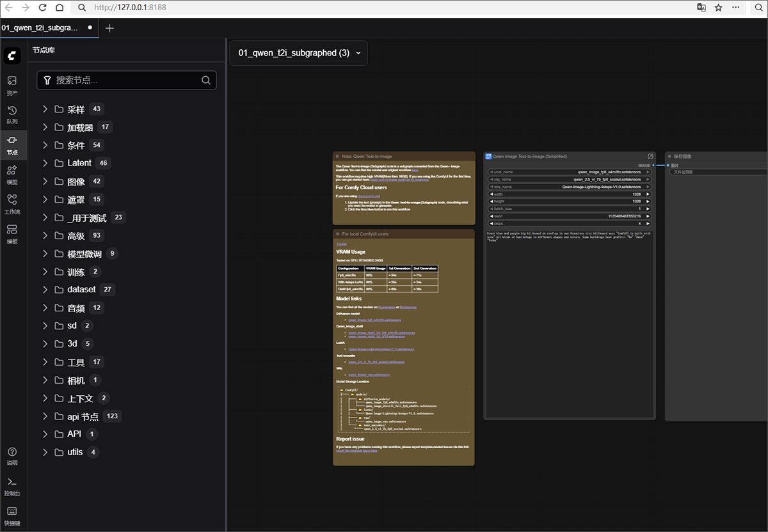Image resolution: width=768 pixels, height=532 pixels.
Task: Click the subgraph enter icon on Qwen node
Action: point(650,156)
